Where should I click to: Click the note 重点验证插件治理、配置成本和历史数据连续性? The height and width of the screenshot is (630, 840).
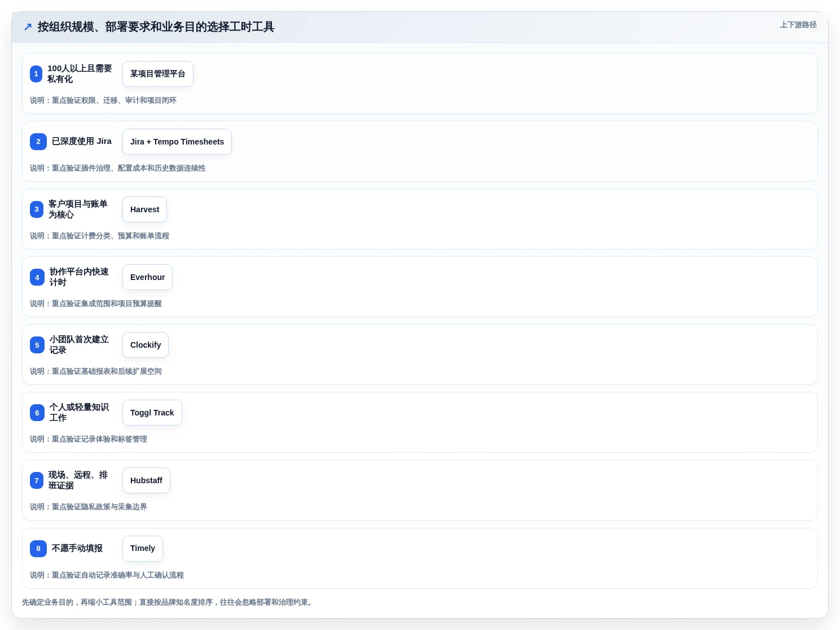[x=129, y=168]
